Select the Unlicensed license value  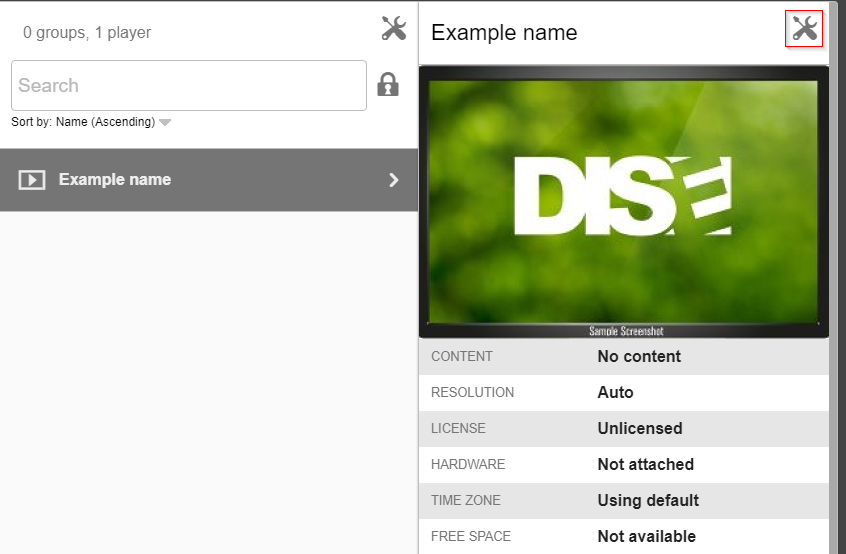640,428
